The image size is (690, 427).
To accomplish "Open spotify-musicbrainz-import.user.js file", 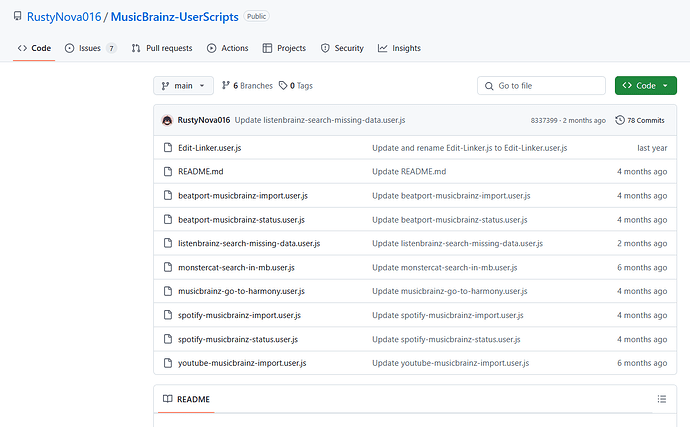I will coord(239,315).
